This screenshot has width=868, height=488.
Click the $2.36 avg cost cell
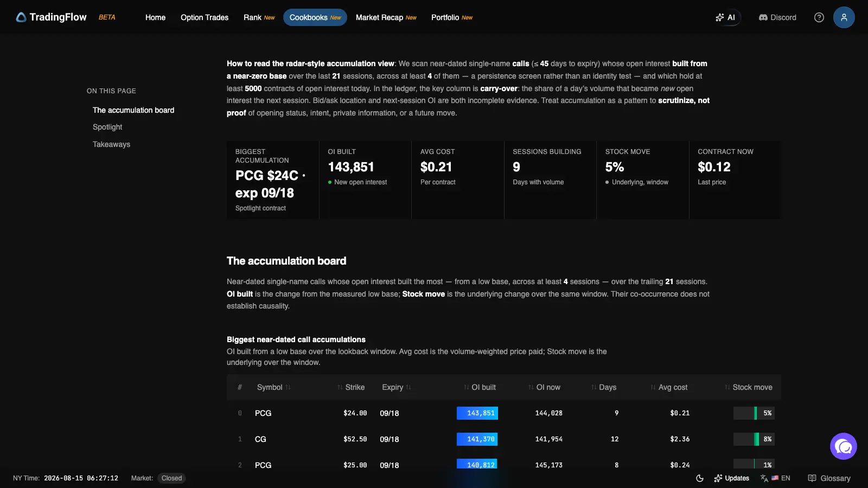pyautogui.click(x=680, y=439)
